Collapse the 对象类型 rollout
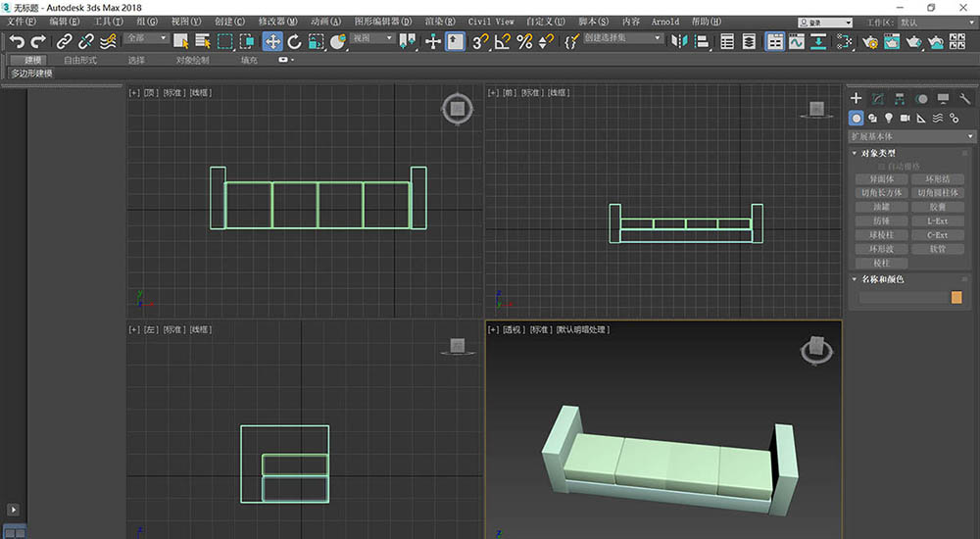980x539 pixels. click(877, 153)
